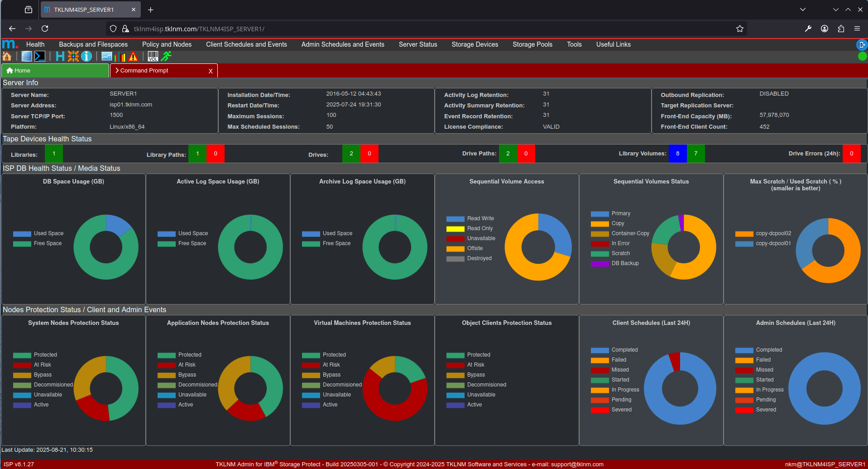Click the blue info circle toolbar icon
Viewport: 868px width, 469px height.
[x=86, y=56]
